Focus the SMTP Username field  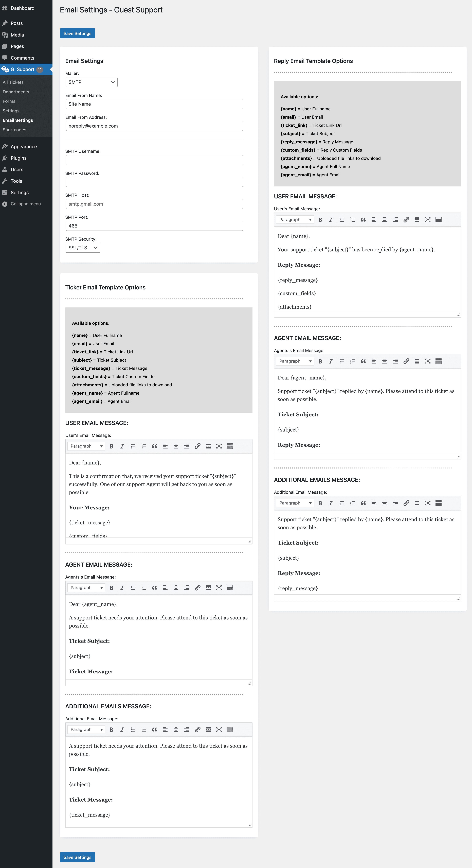[x=154, y=160]
